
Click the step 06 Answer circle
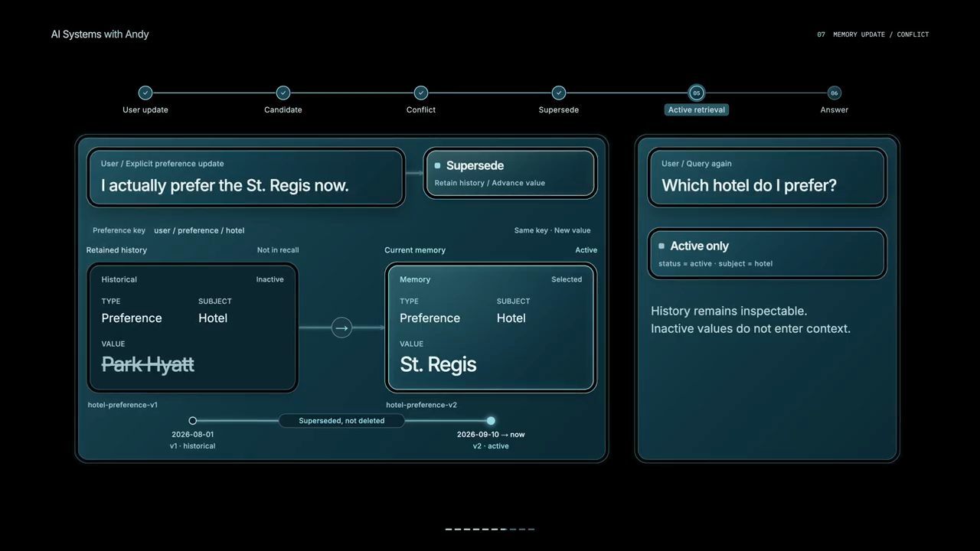point(835,93)
